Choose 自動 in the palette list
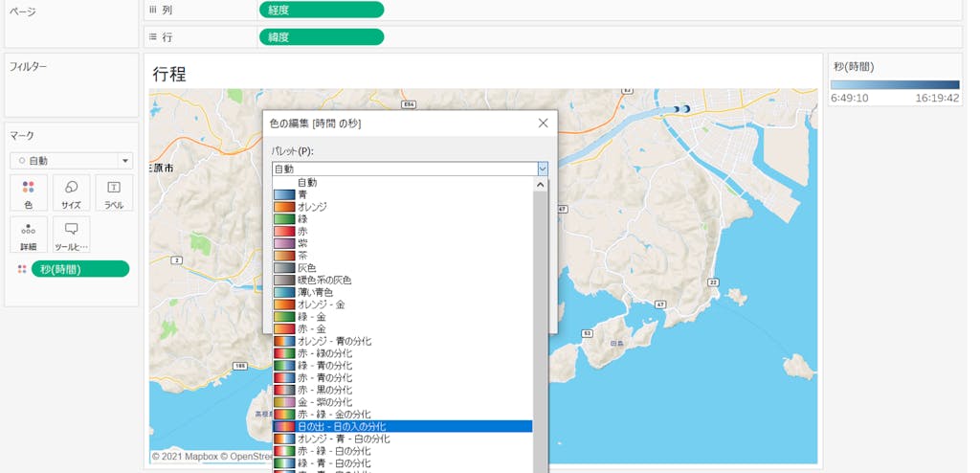 tap(306, 182)
